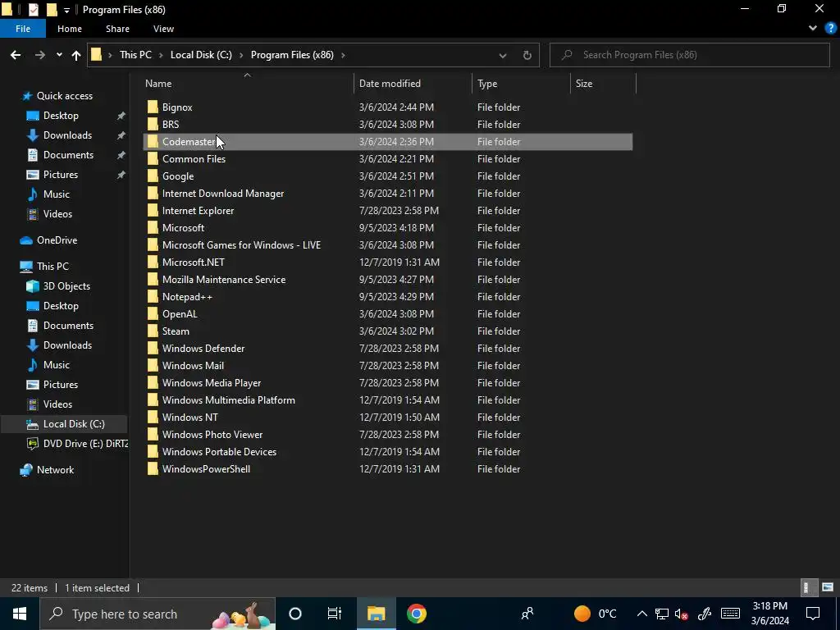840x630 pixels.
Task: Open Cortana from the taskbar
Action: click(x=295, y=614)
